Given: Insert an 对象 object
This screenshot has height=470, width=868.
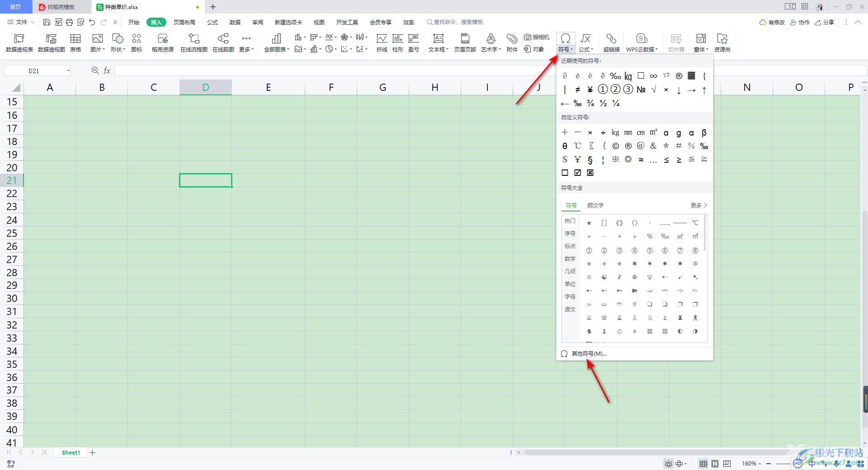Looking at the screenshot, I should click(534, 49).
